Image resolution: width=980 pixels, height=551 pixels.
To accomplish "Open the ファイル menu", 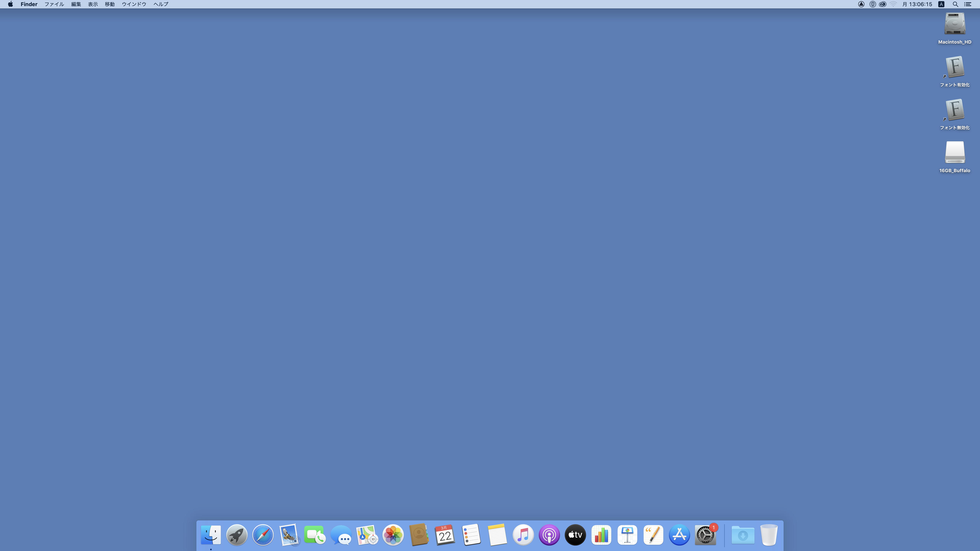I will tap(54, 4).
